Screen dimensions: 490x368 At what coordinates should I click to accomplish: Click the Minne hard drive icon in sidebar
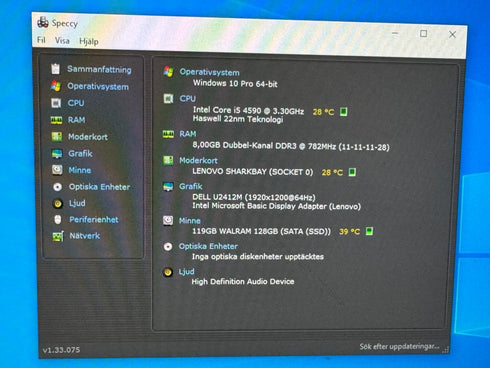[x=57, y=170]
